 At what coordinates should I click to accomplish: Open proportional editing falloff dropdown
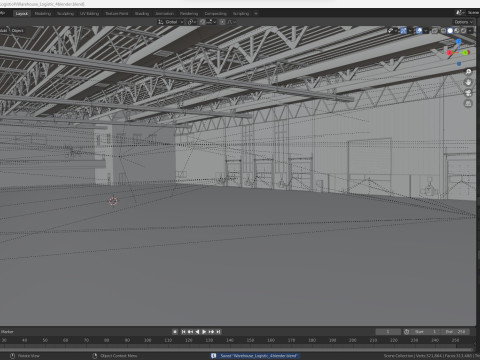[x=232, y=22]
